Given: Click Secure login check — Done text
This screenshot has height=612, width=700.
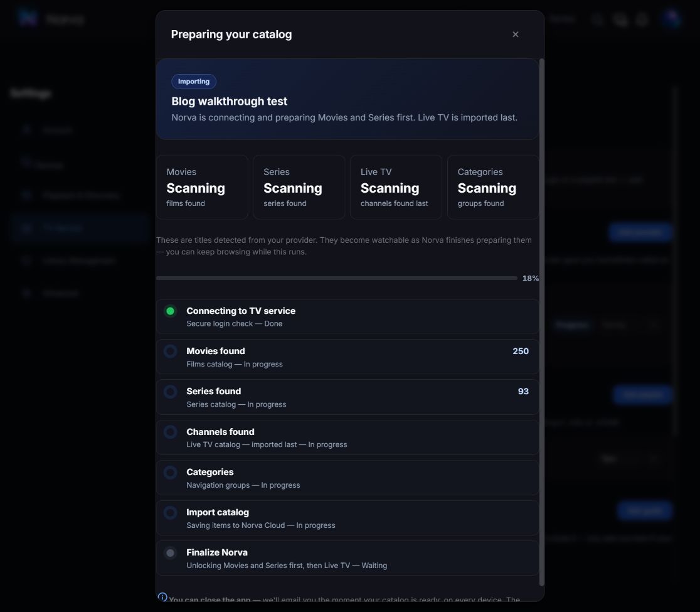Looking at the screenshot, I should [235, 323].
